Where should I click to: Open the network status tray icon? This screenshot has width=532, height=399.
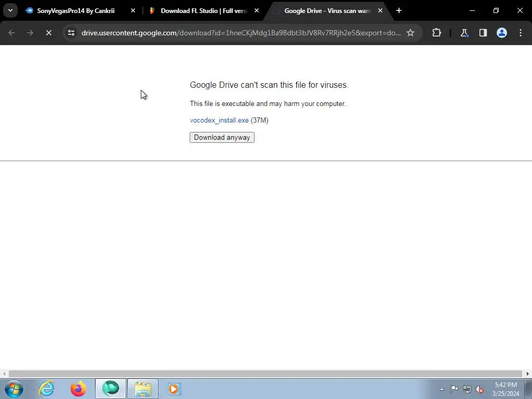[467, 389]
